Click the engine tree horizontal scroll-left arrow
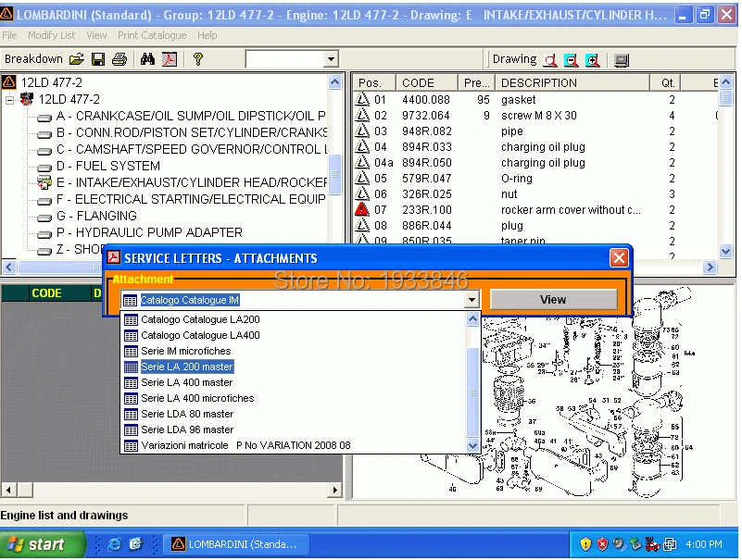 [8, 268]
